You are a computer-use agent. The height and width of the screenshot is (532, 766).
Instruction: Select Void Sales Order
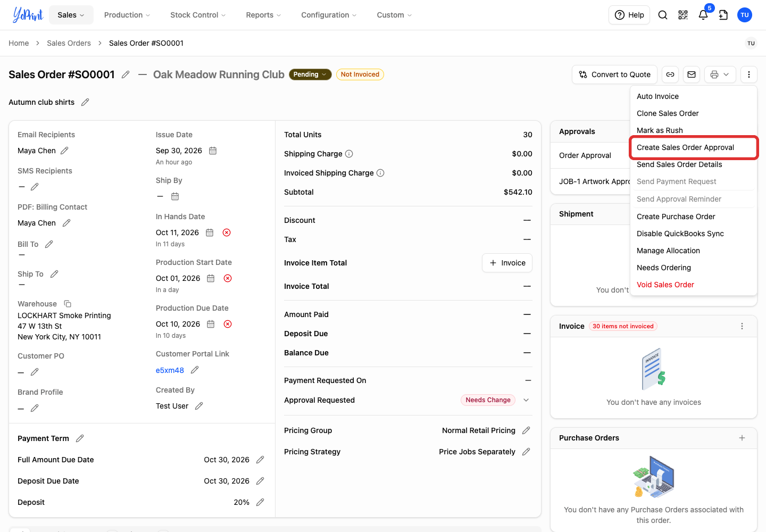(694, 285)
